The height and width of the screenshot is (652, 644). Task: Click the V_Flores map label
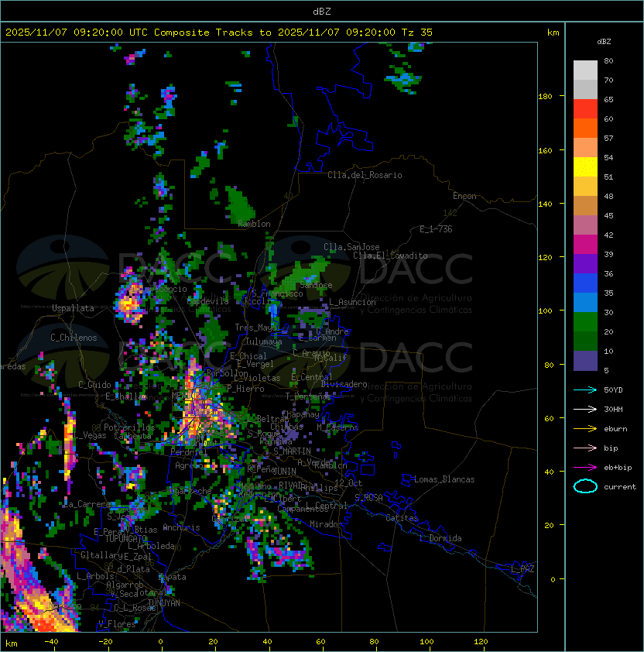point(117,623)
